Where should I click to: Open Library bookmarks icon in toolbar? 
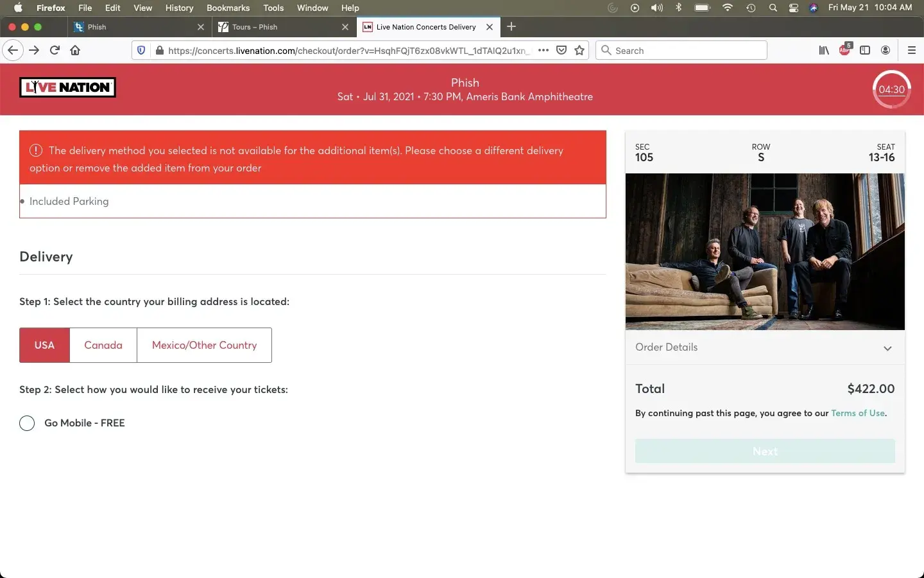pyautogui.click(x=824, y=50)
